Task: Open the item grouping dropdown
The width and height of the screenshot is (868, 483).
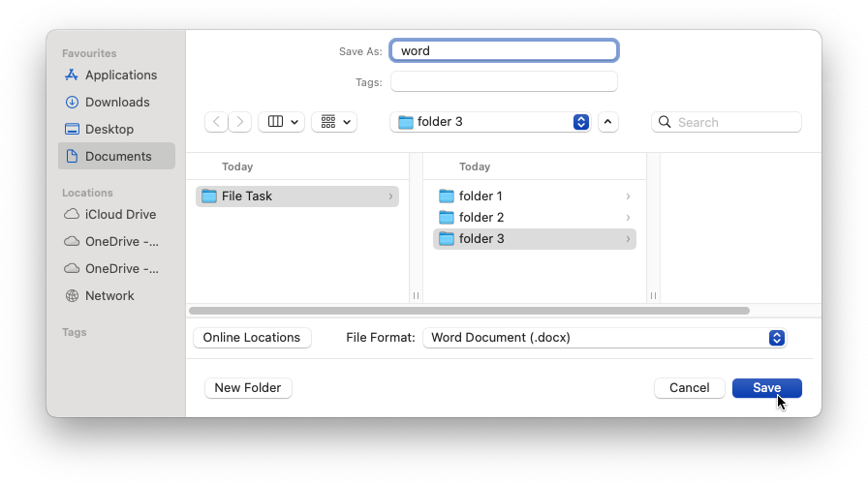Action: coord(334,122)
